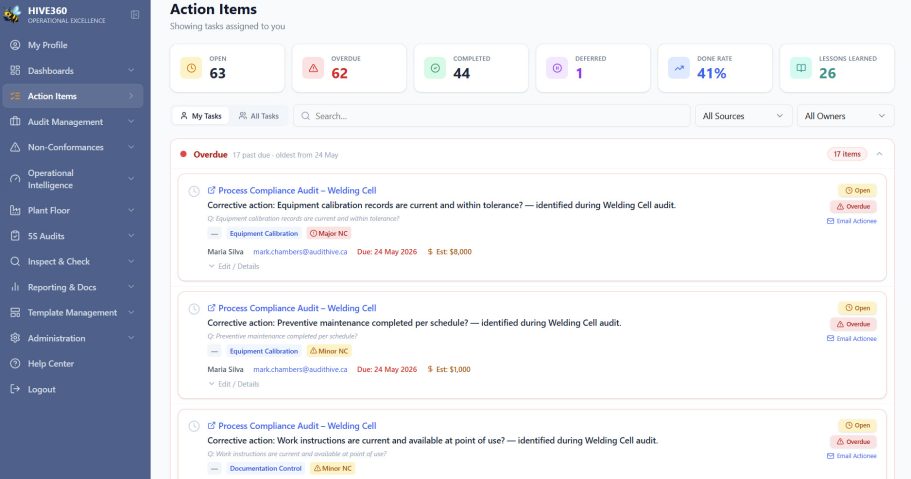Screen dimensions: 911x479
Task: Click the Open card clock icon
Action: [191, 68]
